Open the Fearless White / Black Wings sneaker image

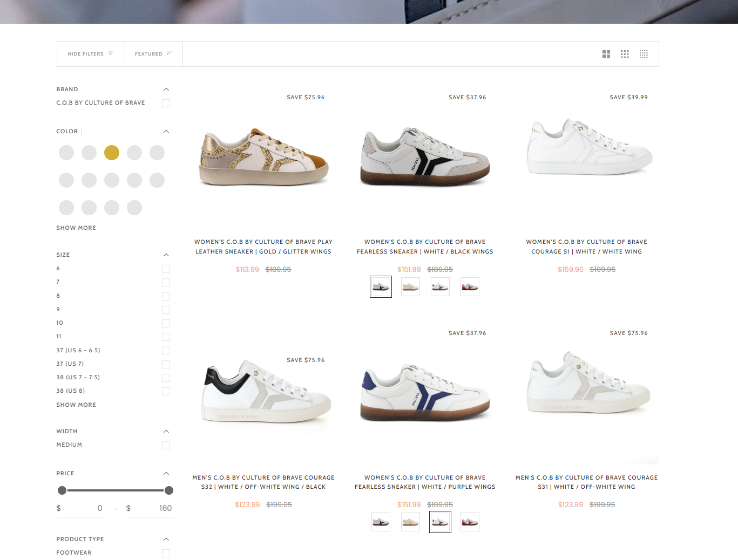(425, 157)
